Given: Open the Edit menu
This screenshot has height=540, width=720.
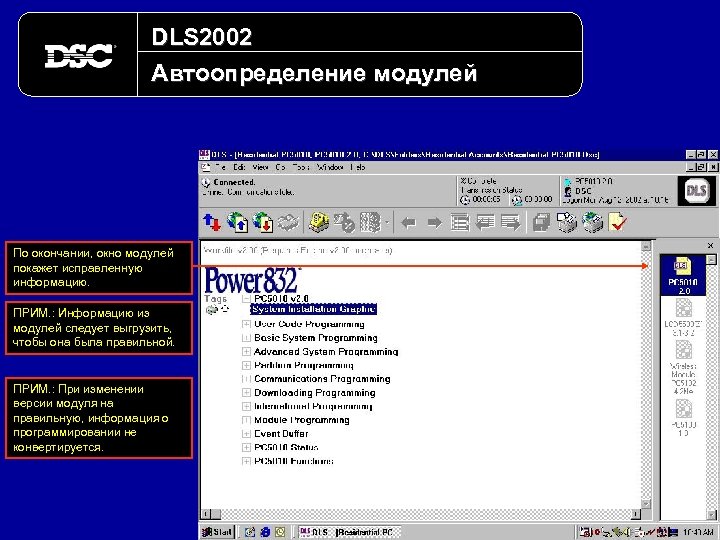Looking at the screenshot, I should 239,167.
